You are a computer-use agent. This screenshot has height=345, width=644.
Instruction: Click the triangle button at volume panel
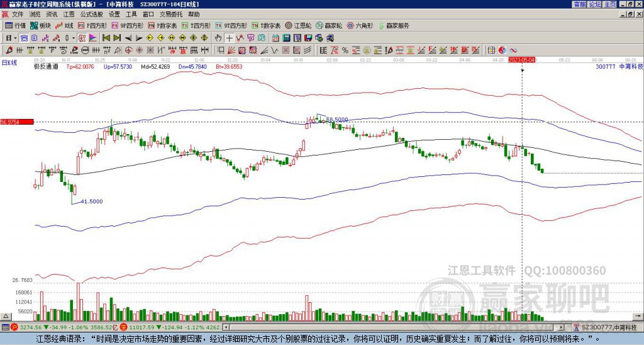pyautogui.click(x=6, y=316)
